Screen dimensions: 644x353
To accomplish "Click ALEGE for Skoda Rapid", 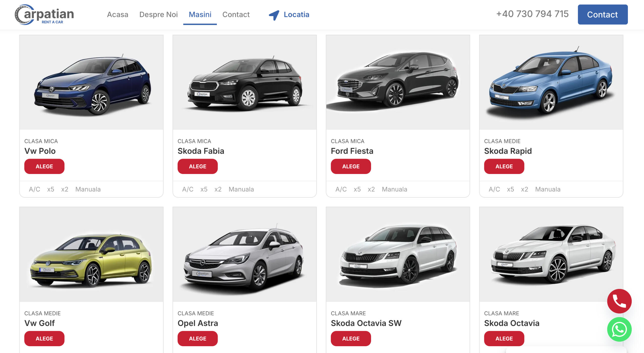I will point(504,166).
